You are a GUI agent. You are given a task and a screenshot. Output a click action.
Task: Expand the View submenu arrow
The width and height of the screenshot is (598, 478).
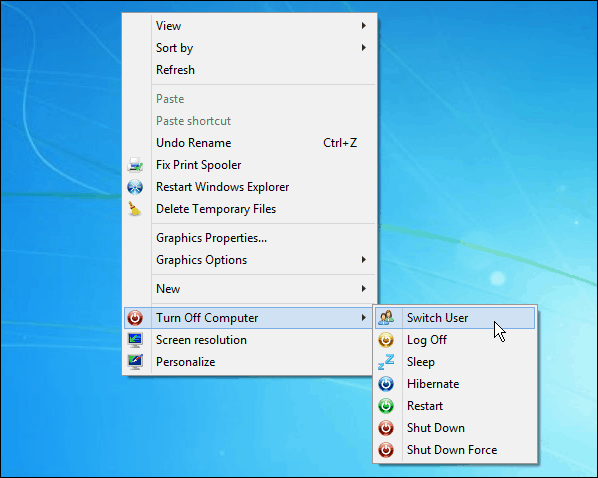pos(364,26)
